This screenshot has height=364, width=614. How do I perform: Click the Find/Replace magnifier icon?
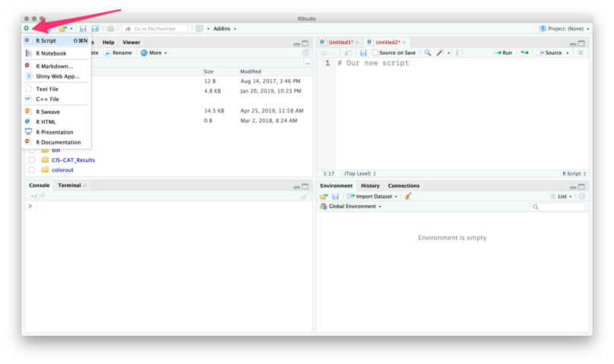point(428,53)
